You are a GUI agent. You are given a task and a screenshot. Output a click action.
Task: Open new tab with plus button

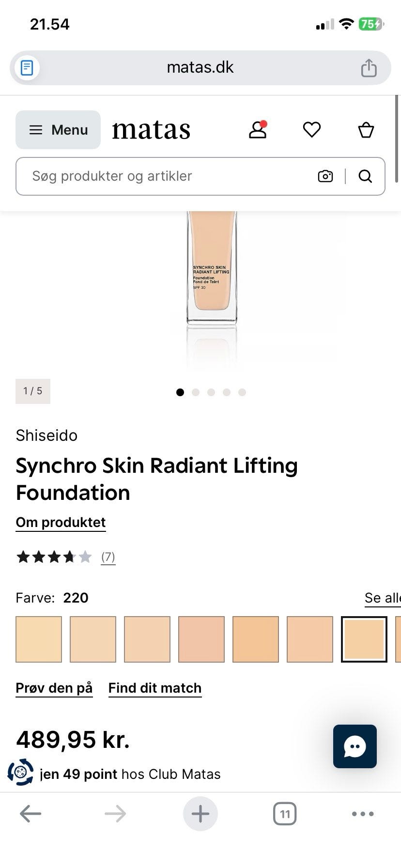coord(200,814)
